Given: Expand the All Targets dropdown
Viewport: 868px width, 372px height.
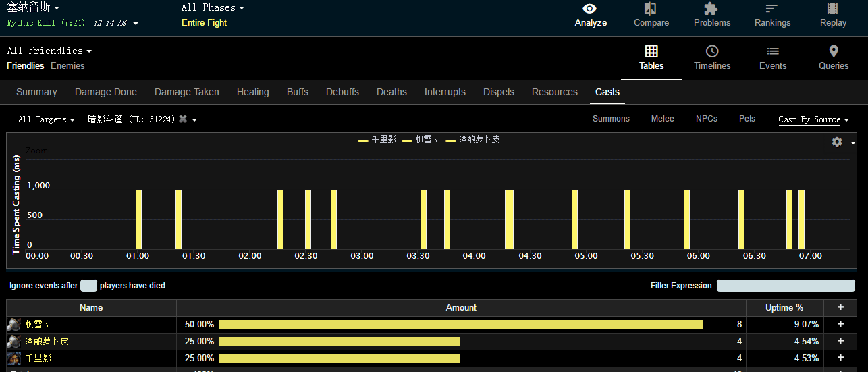Looking at the screenshot, I should (x=47, y=119).
